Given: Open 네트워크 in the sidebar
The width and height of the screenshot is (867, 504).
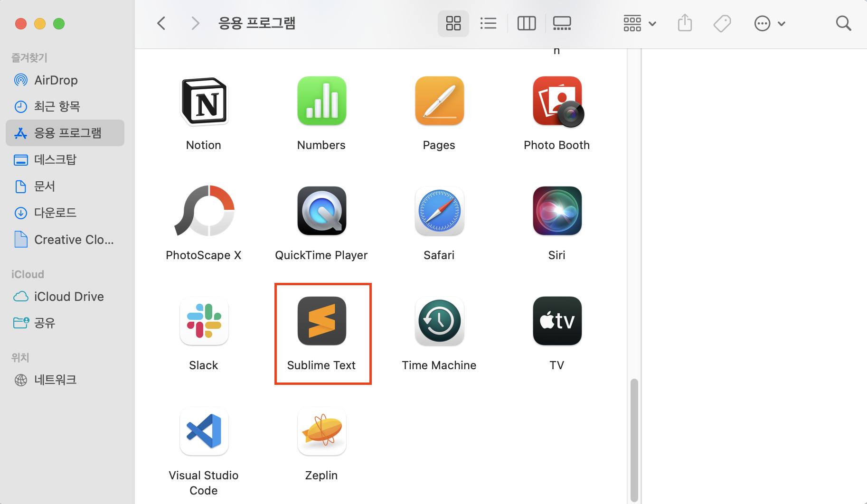Looking at the screenshot, I should pos(65,380).
